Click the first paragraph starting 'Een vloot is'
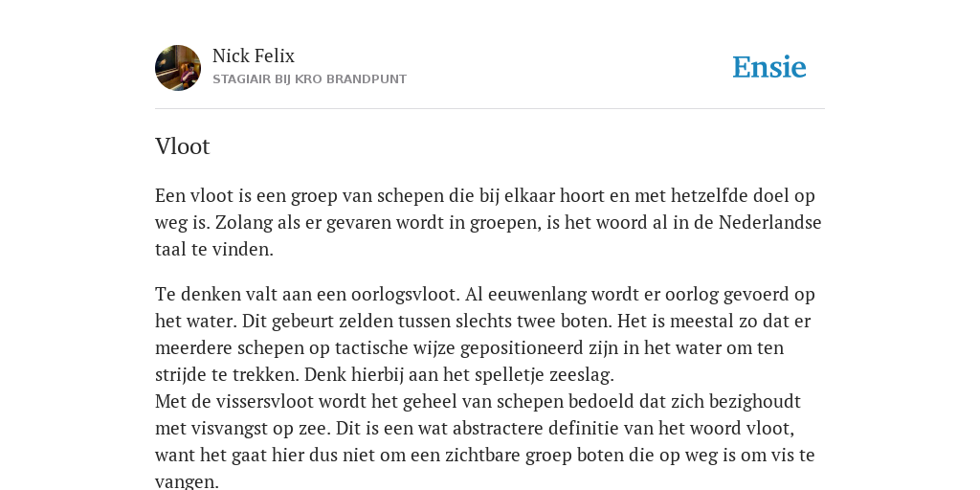The width and height of the screenshot is (980, 490). tap(488, 222)
